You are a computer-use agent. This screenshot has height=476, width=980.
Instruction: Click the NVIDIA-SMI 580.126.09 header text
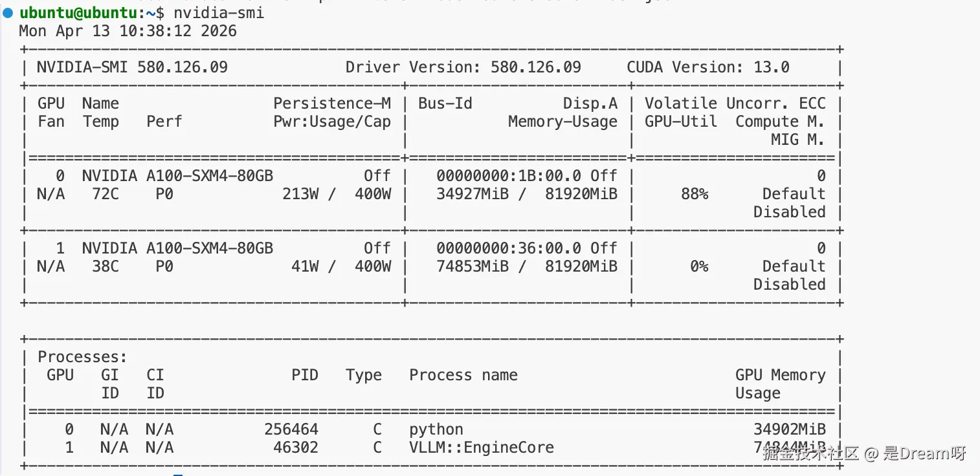click(x=132, y=67)
